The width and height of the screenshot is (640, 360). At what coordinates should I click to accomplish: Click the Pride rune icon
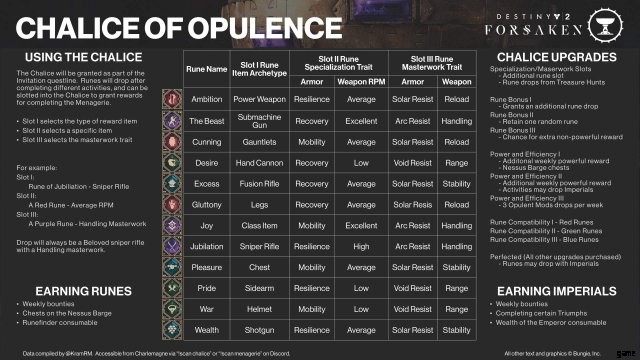coord(172,288)
